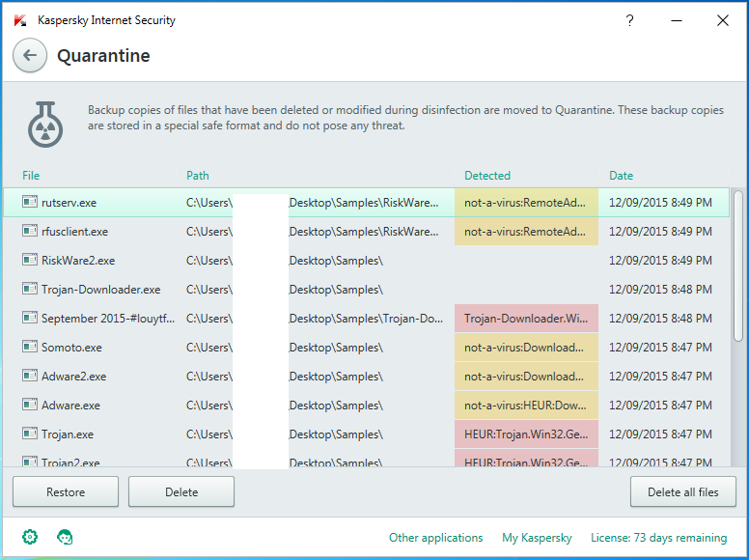Open help with the question mark

pyautogui.click(x=629, y=20)
